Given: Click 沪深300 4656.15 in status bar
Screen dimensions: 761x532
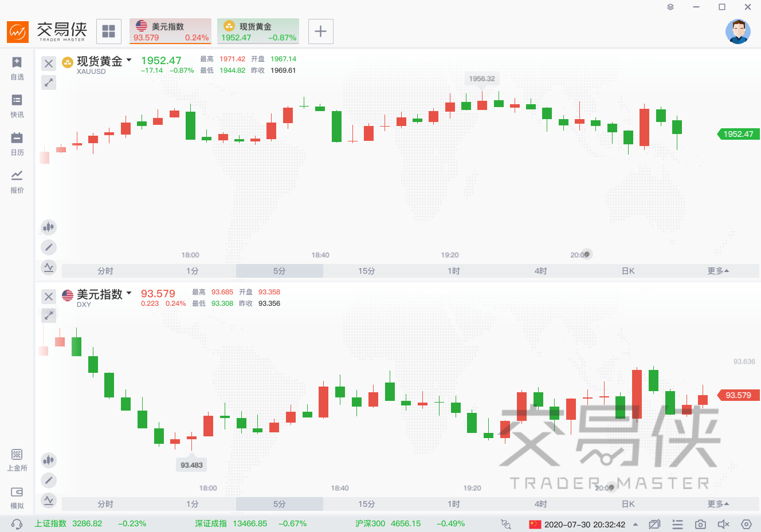Looking at the screenshot, I should [388, 523].
